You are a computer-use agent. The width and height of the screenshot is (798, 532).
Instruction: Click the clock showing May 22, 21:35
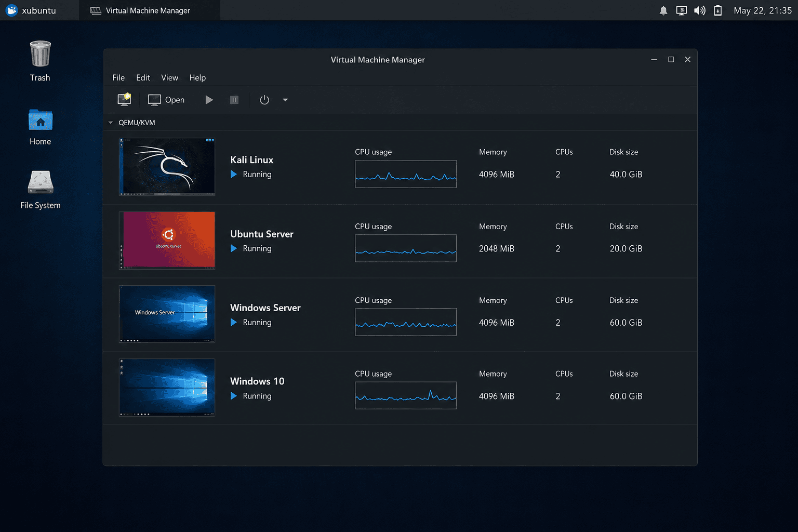tap(763, 10)
